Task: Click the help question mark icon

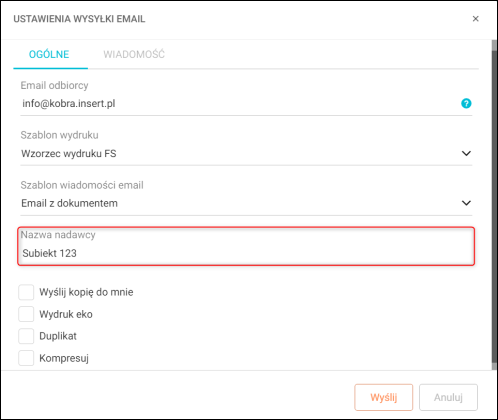Action: coord(466,103)
